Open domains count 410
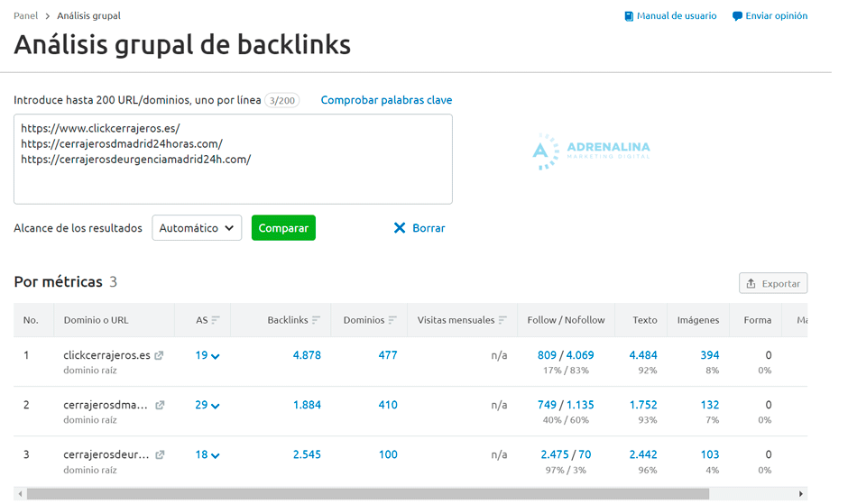 point(388,405)
